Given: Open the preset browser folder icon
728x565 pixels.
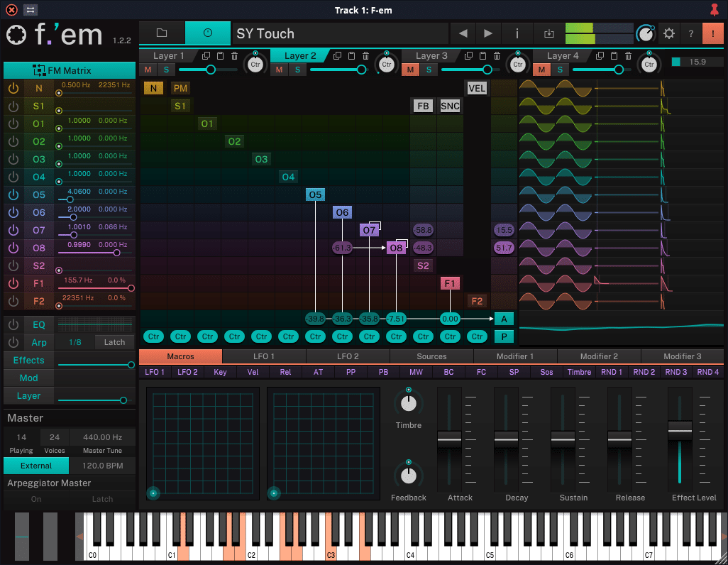Looking at the screenshot, I should point(162,33).
